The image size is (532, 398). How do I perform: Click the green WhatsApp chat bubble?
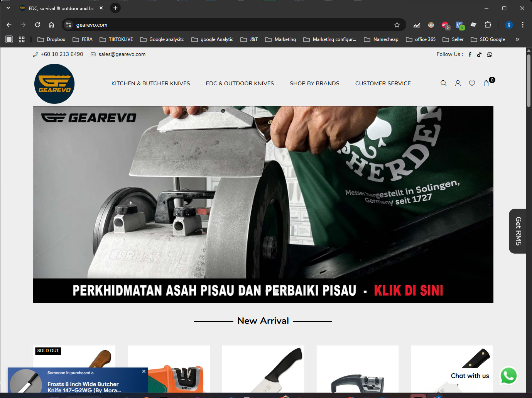click(x=508, y=376)
